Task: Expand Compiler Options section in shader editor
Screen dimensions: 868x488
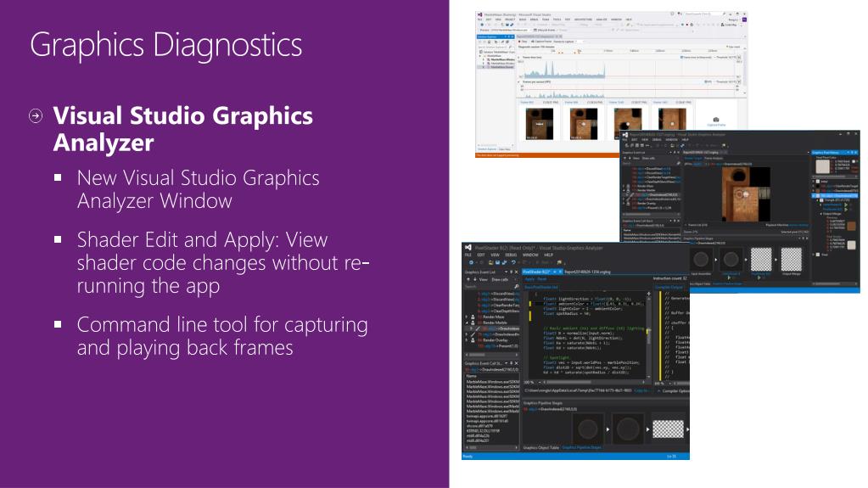Action: [658, 391]
